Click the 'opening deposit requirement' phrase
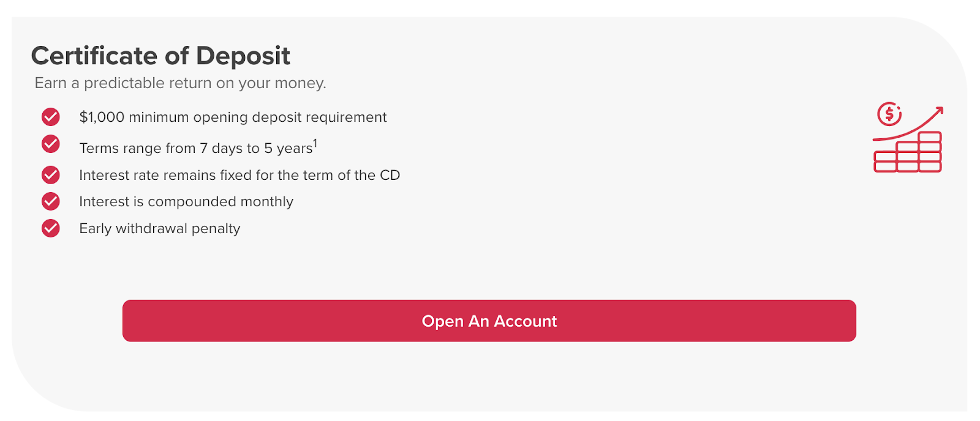This screenshot has height=421, width=980. click(x=290, y=117)
